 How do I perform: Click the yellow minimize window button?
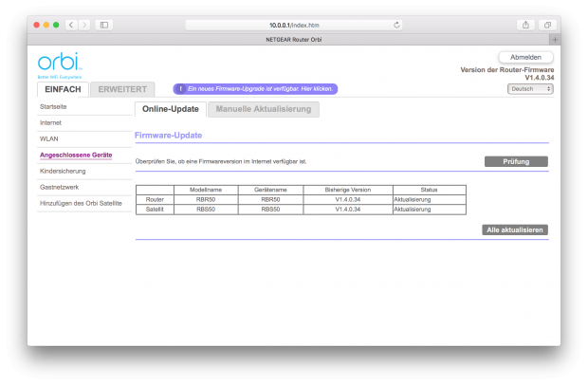tap(46, 25)
